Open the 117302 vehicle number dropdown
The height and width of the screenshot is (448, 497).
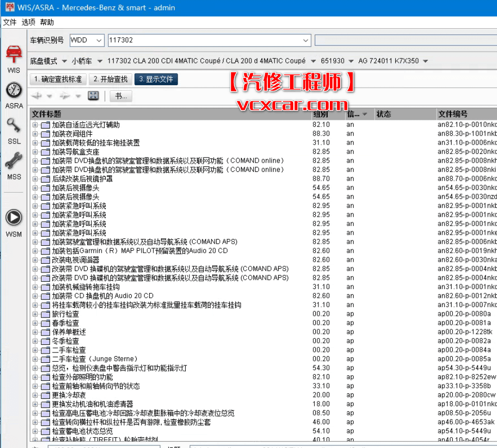click(307, 40)
